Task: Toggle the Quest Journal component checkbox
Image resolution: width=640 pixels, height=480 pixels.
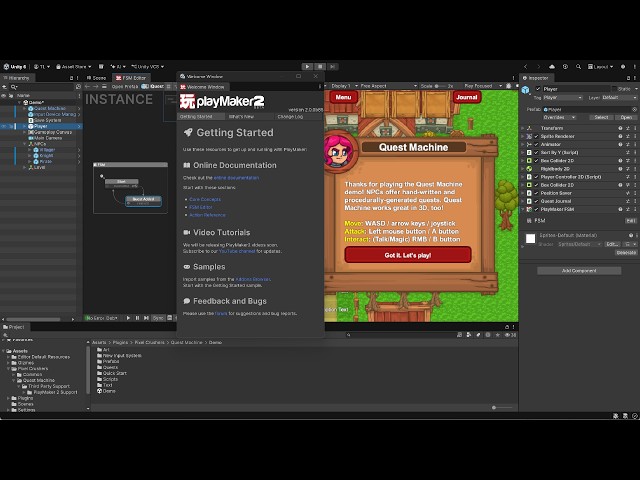Action: coord(536,201)
